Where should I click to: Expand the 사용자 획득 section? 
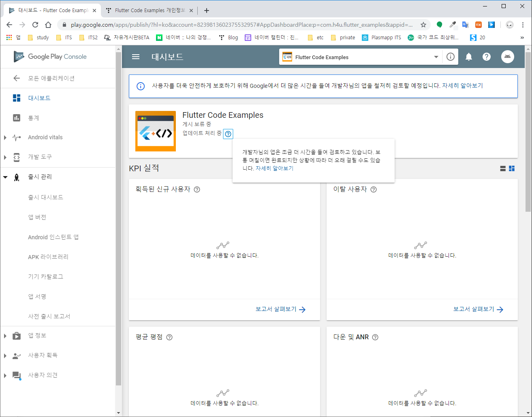point(5,355)
